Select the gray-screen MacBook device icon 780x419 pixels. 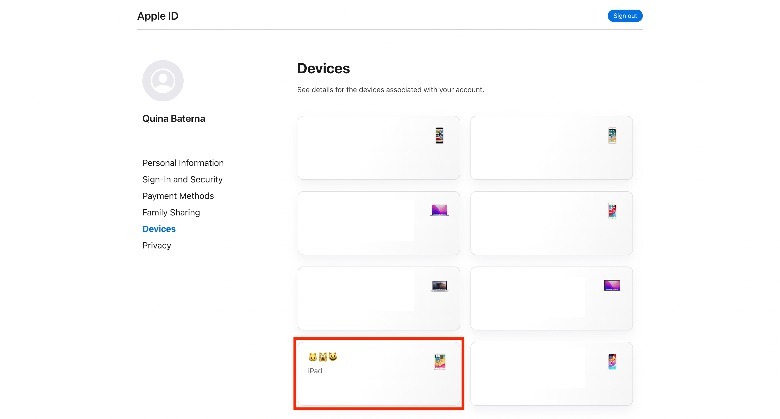pos(440,286)
